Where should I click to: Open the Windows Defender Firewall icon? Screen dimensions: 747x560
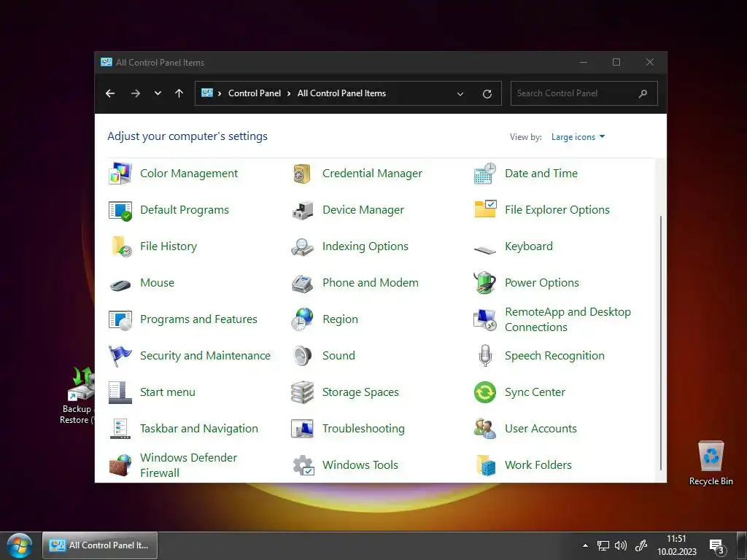(120, 464)
